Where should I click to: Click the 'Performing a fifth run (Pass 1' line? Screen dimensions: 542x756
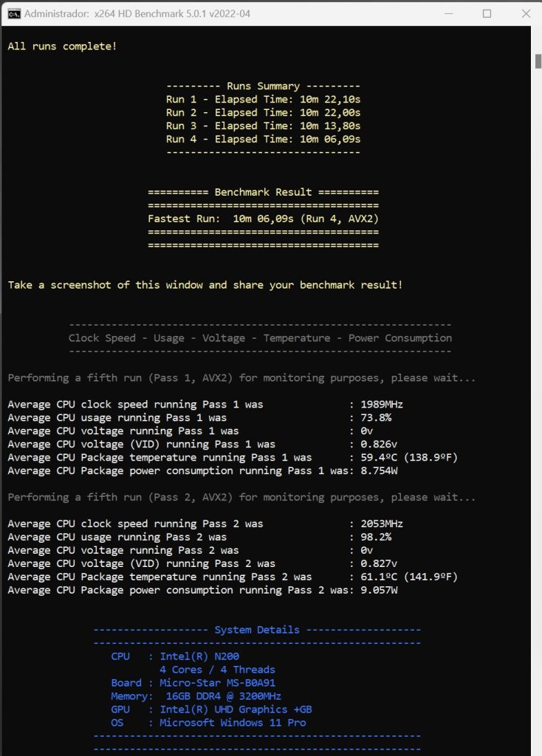click(241, 377)
